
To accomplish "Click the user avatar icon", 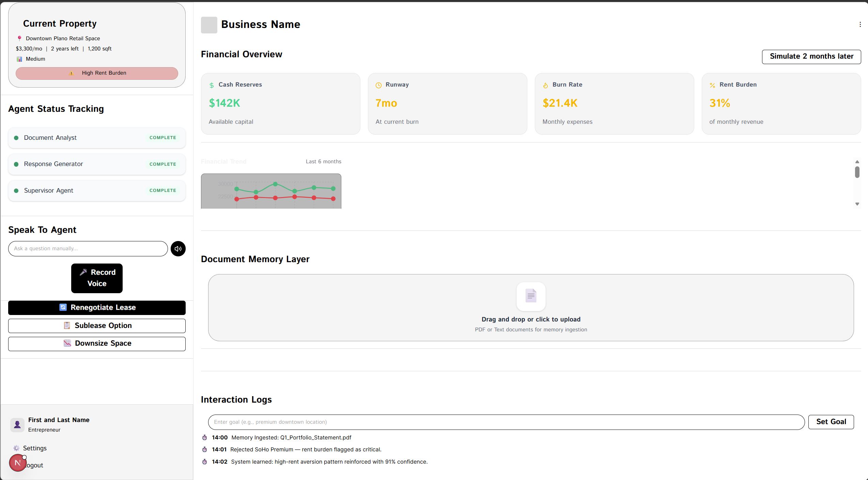I will pyautogui.click(x=17, y=425).
